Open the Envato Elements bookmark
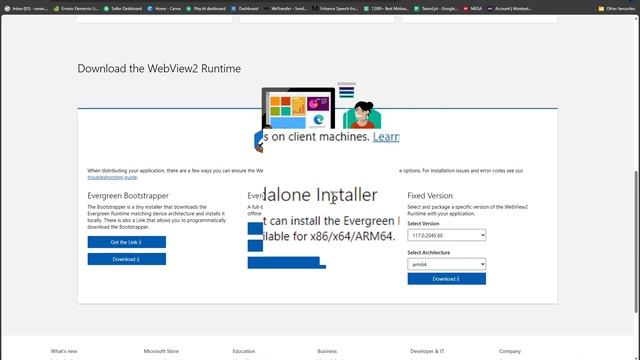This screenshot has height=360, width=640. (x=76, y=8)
